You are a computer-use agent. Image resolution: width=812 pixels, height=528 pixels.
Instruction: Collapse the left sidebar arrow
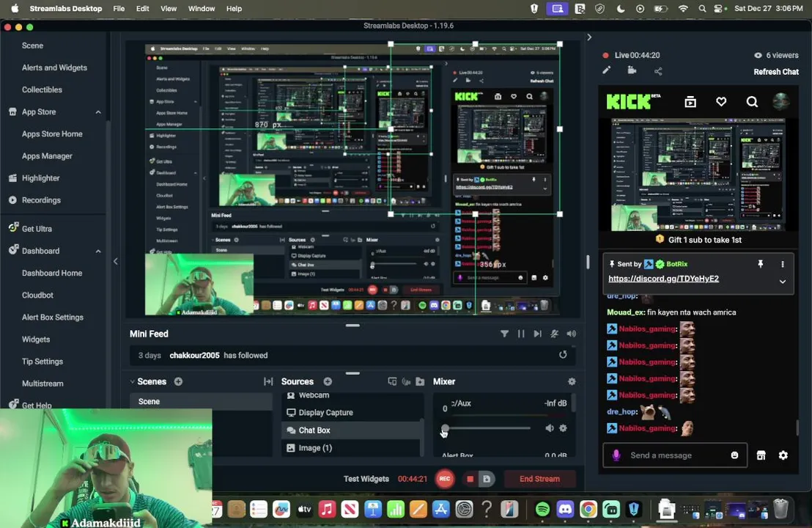tap(116, 261)
